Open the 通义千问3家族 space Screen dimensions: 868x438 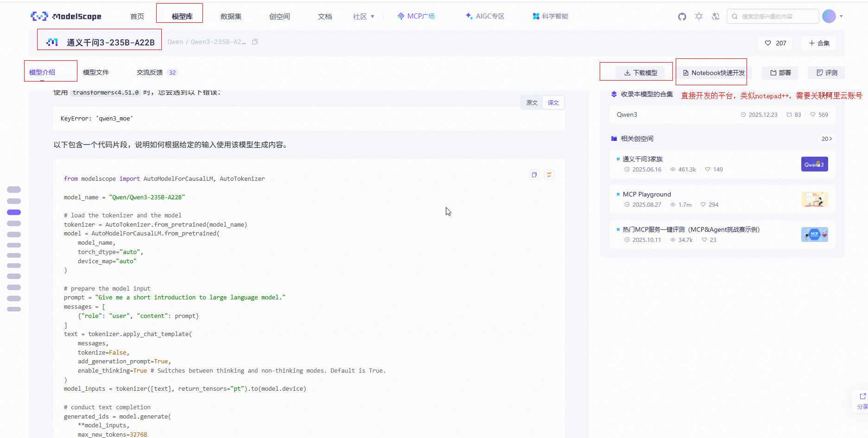(x=722, y=164)
